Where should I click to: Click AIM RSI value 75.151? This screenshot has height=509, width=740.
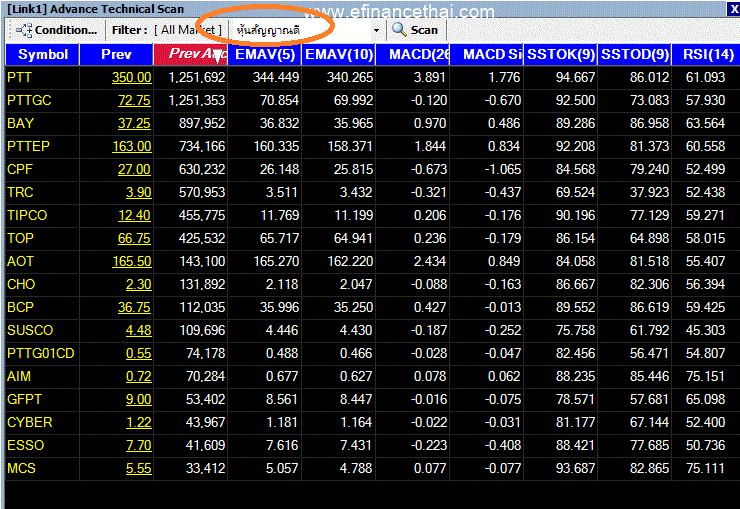[705, 376]
